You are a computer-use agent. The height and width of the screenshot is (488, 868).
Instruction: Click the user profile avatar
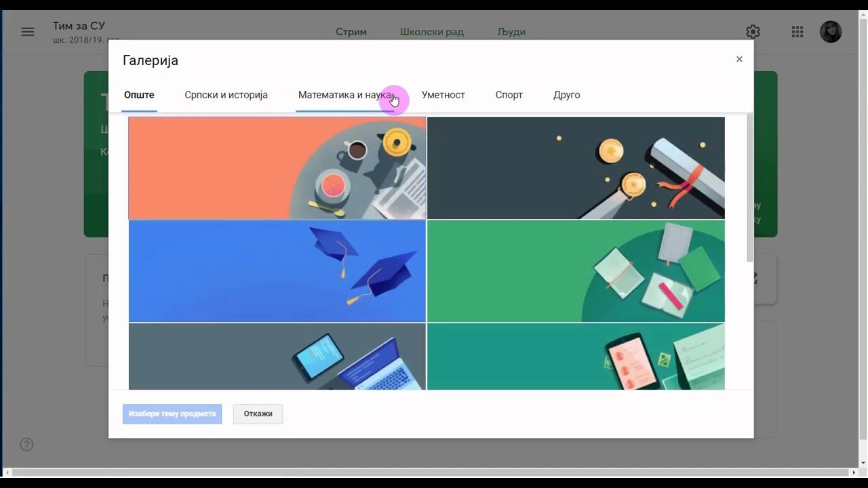tap(830, 32)
